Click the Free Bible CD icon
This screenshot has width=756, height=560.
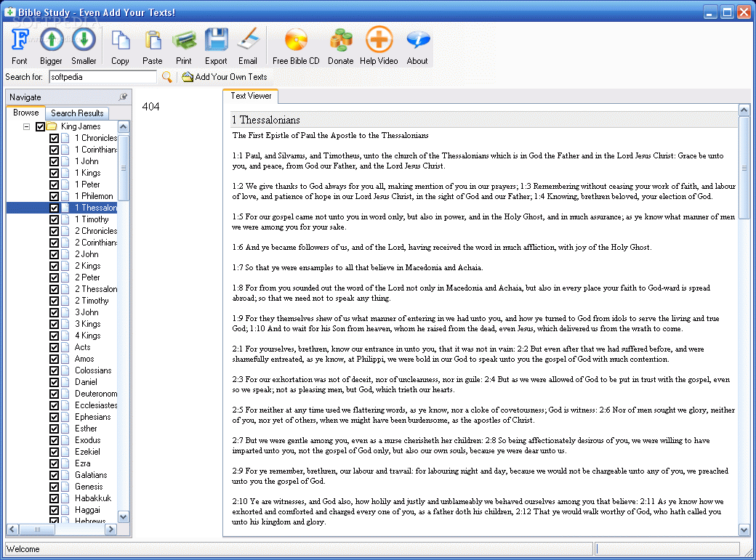[296, 39]
